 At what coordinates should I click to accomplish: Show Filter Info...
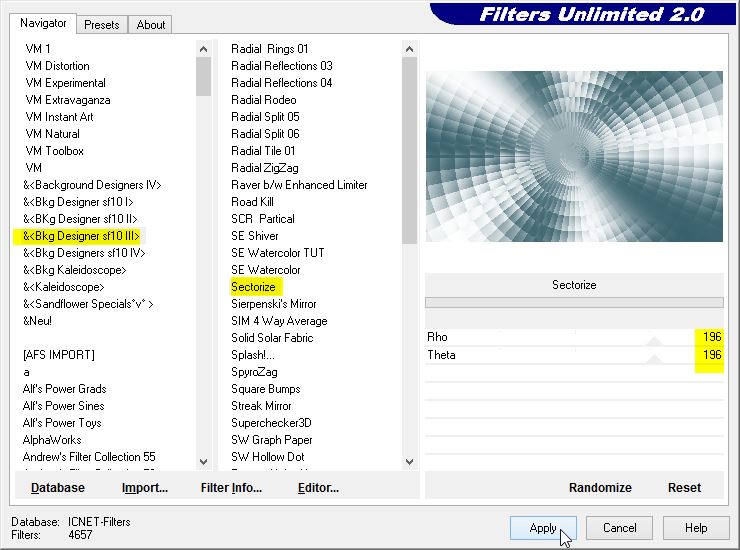tap(231, 488)
